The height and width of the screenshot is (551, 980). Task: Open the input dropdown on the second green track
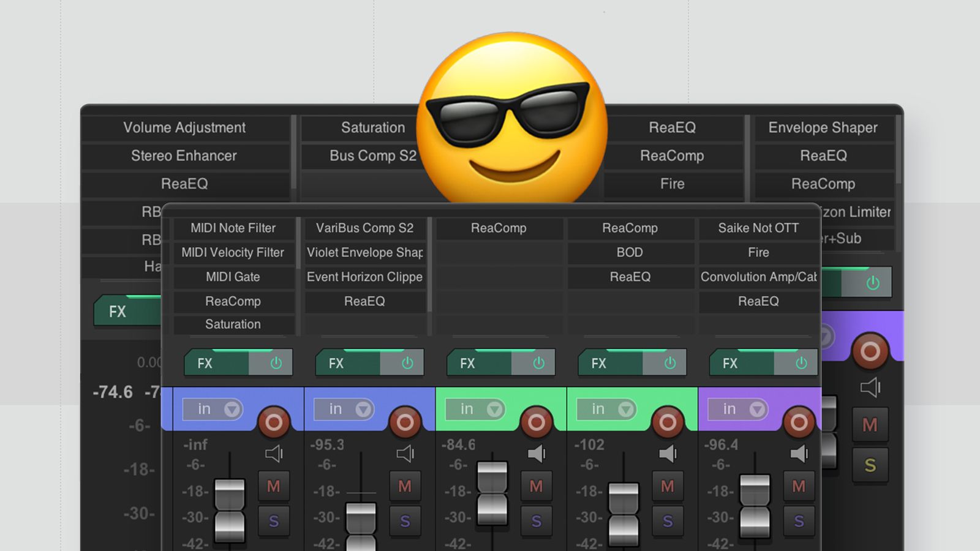coord(606,409)
